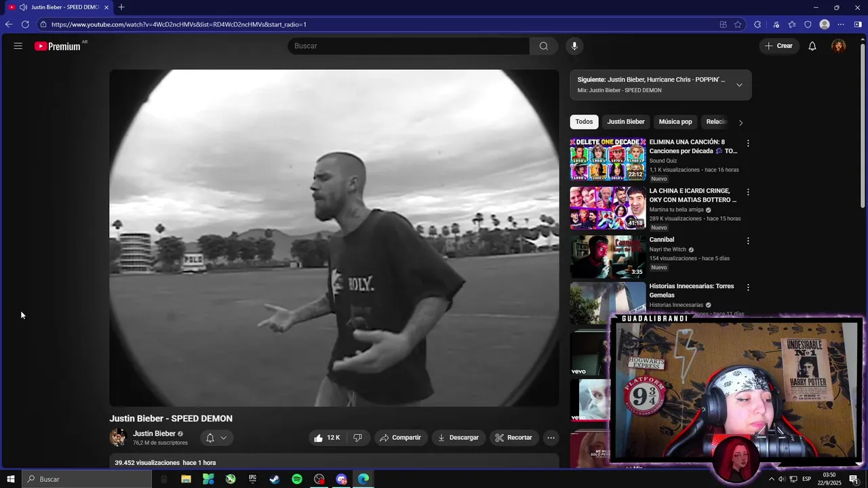Open the ELIMINA UNA CANCIÓN thumbnail
The image size is (868, 488).
tap(608, 159)
